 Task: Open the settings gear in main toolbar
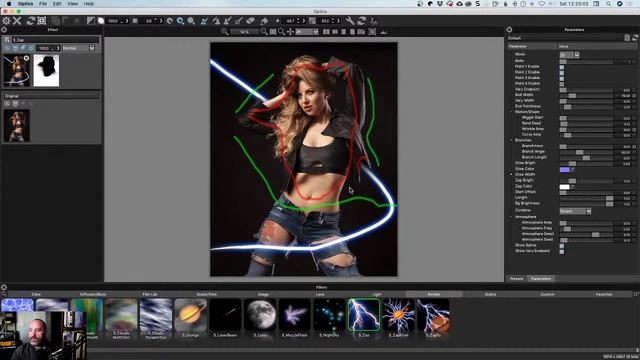[x=6, y=21]
